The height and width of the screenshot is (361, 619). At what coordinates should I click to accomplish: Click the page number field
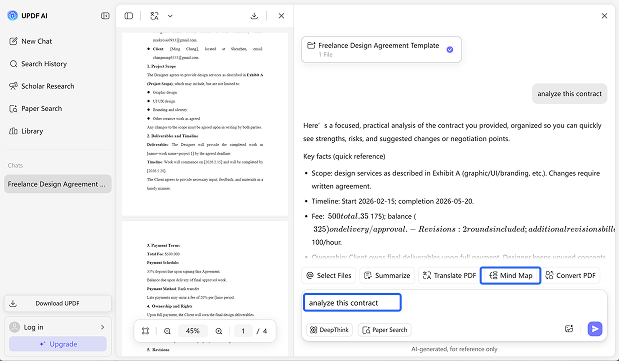coord(243,331)
